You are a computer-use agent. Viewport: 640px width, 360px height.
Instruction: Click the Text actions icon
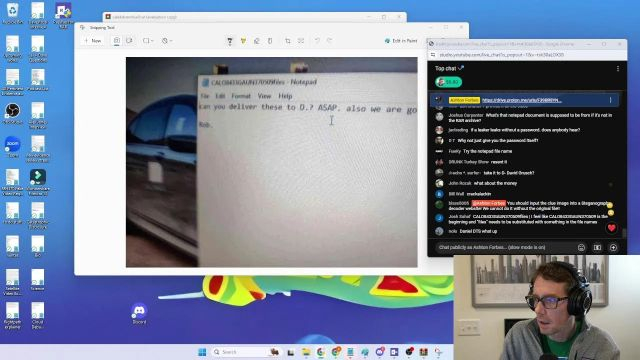click(301, 41)
